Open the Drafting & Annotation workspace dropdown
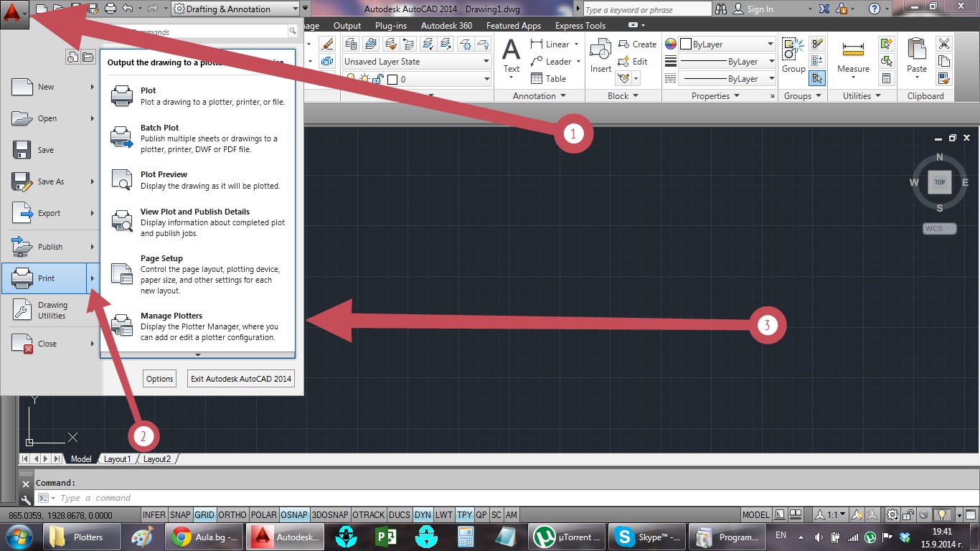This screenshot has height=551, width=980. click(235, 9)
